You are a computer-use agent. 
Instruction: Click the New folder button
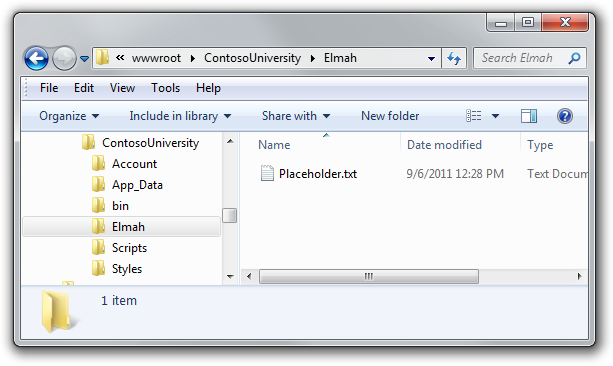click(390, 116)
